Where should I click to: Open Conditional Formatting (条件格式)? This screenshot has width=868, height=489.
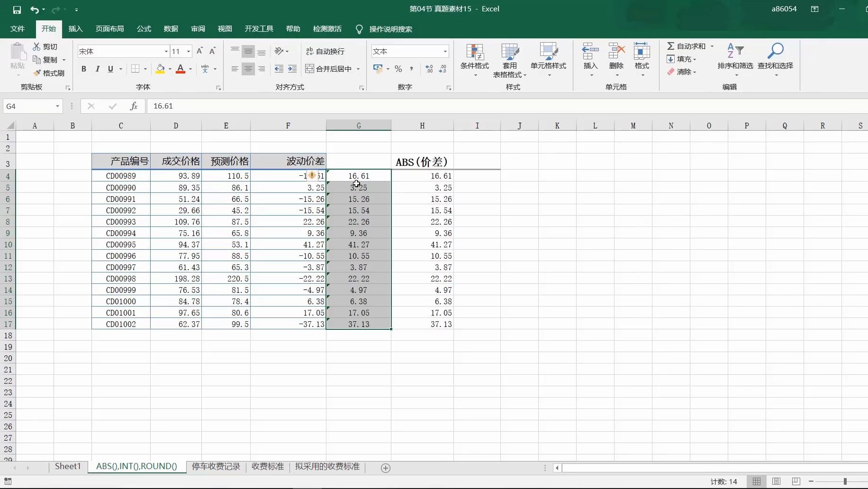coord(474,60)
